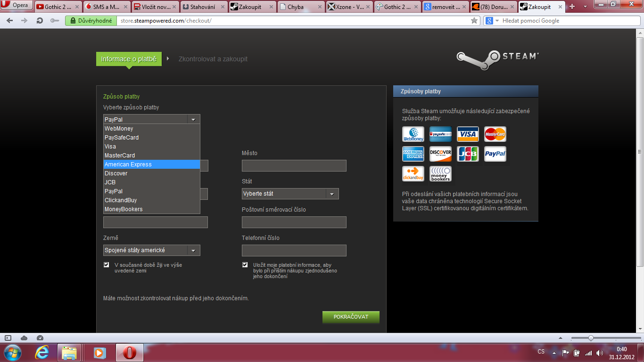The image size is (644, 362).
Task: Click the PaySafeCard logo icon
Action: click(440, 134)
